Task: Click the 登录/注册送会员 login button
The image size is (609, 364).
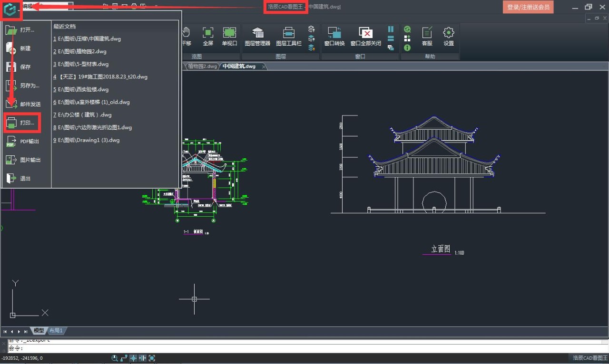Action: 528,7
